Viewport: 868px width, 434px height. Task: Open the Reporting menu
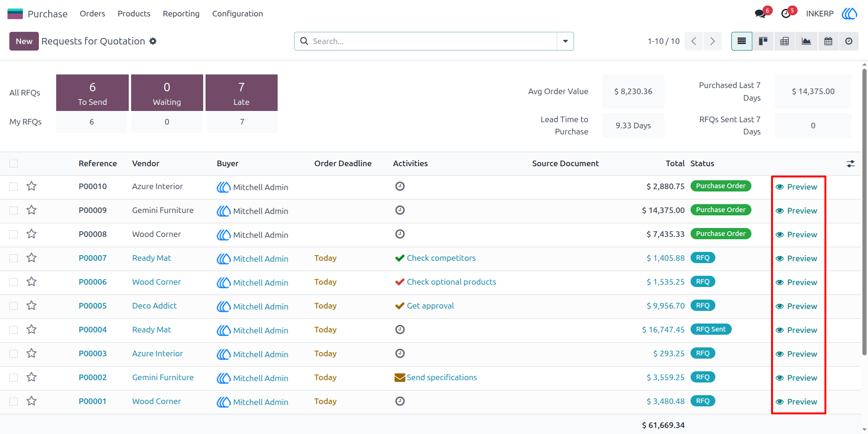181,14
